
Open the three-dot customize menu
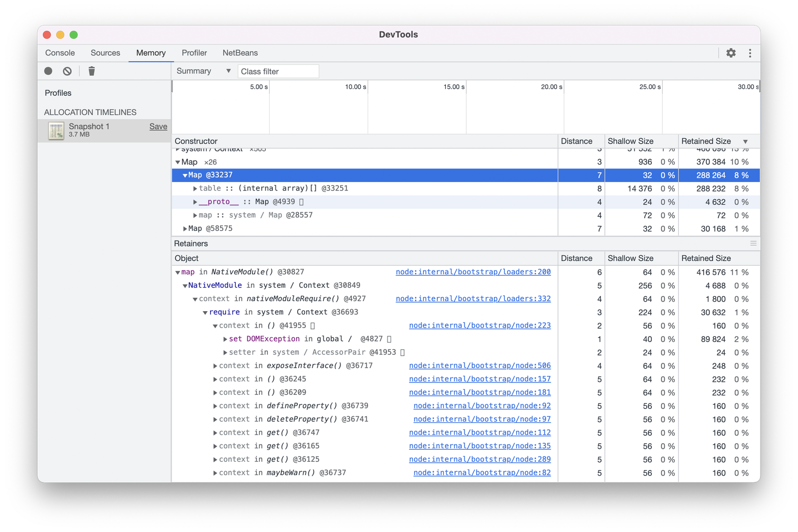tap(750, 53)
